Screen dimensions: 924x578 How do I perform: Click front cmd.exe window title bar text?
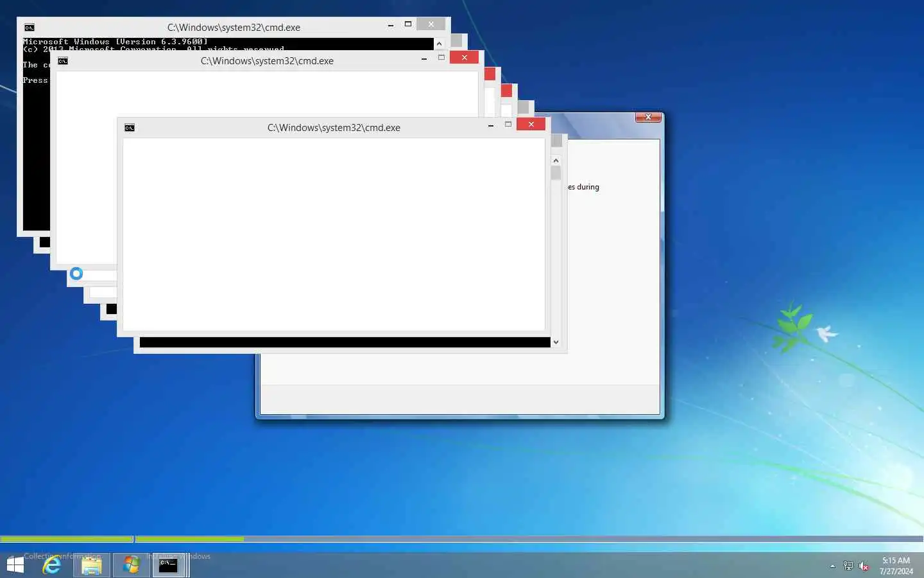(x=334, y=128)
